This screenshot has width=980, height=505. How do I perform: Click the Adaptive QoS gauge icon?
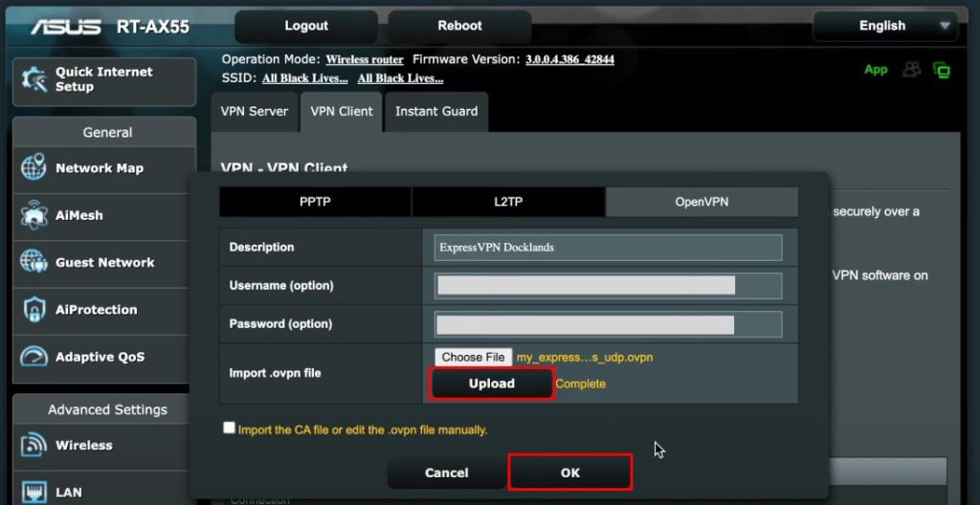pyautogui.click(x=33, y=357)
